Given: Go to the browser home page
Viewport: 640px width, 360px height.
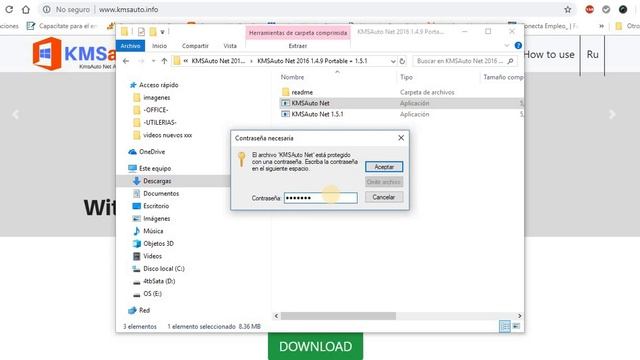Looking at the screenshot, I should pos(26,9).
